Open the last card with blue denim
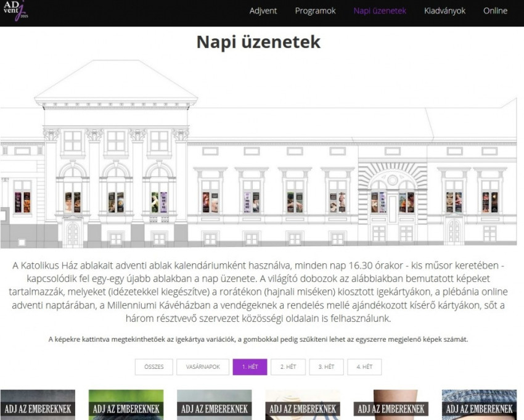 (480, 405)
